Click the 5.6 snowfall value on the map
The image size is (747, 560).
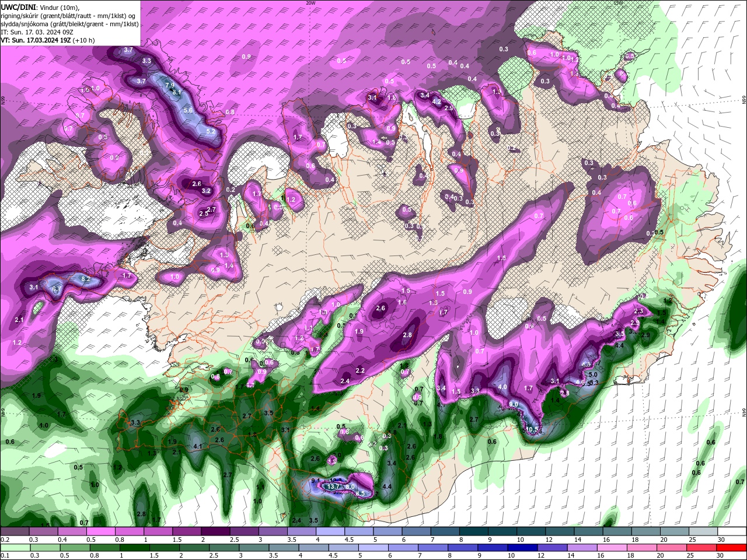(x=188, y=110)
